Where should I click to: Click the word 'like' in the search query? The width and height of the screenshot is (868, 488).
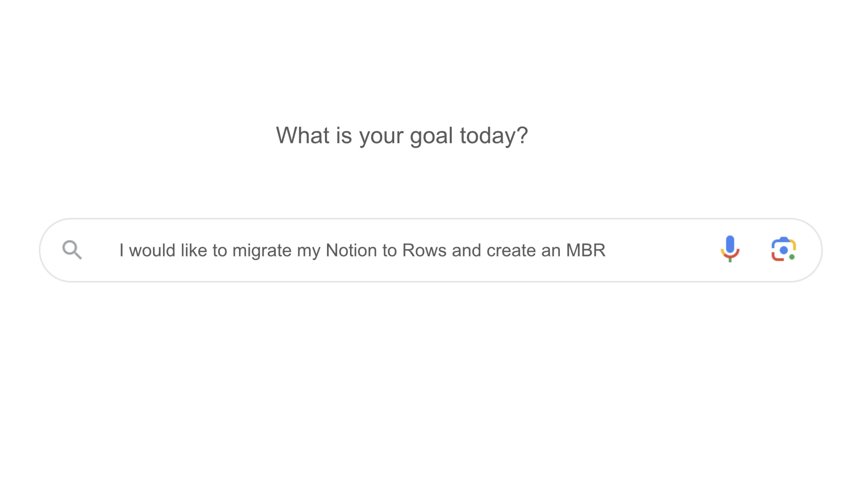pos(194,250)
